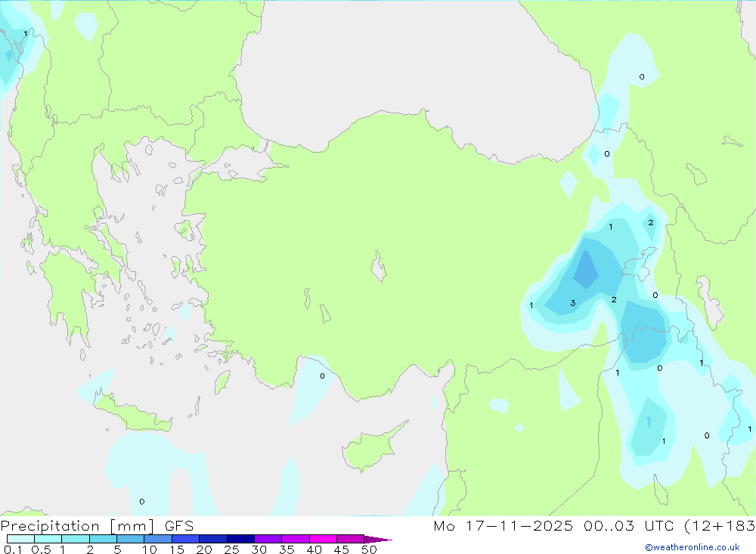
Task: Pick the 2 to 5 mm legend swatch
Action: [x=103, y=539]
